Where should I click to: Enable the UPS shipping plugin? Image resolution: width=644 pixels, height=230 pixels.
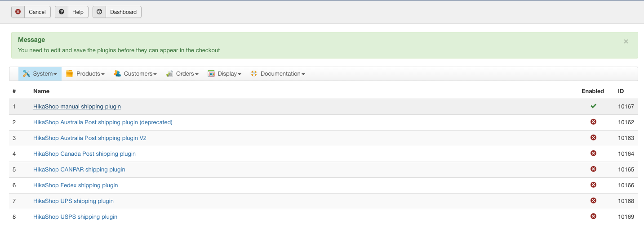pos(593,201)
